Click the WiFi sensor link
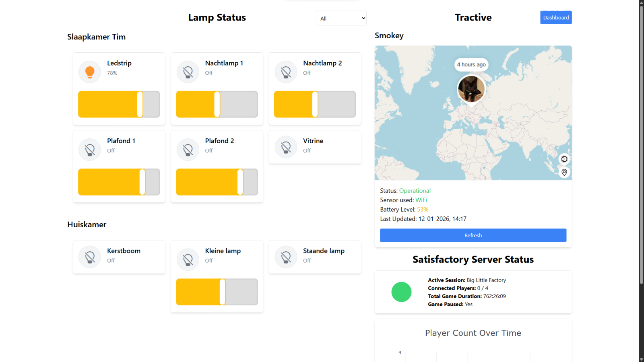 [421, 200]
